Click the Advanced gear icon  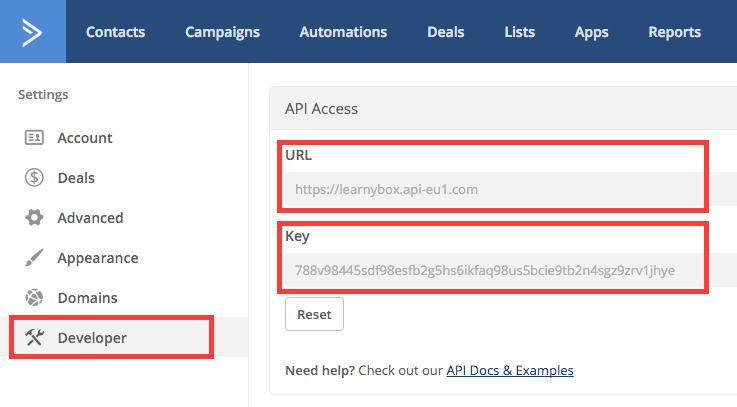click(34, 218)
